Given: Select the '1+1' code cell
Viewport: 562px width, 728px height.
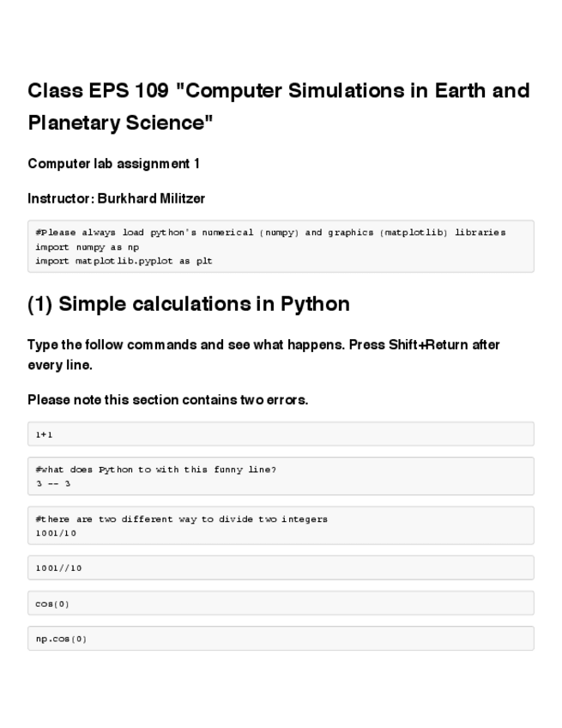Looking at the screenshot, I should pos(45,435).
